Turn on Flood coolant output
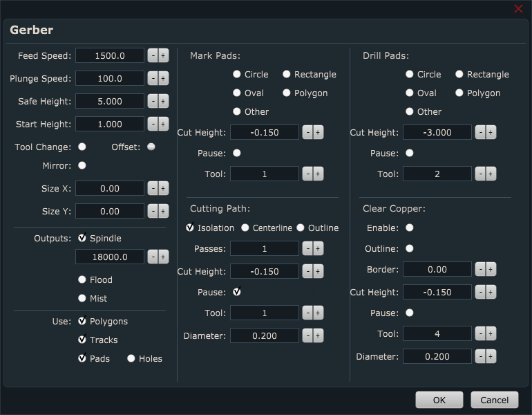This screenshot has height=415, width=532. click(82, 279)
